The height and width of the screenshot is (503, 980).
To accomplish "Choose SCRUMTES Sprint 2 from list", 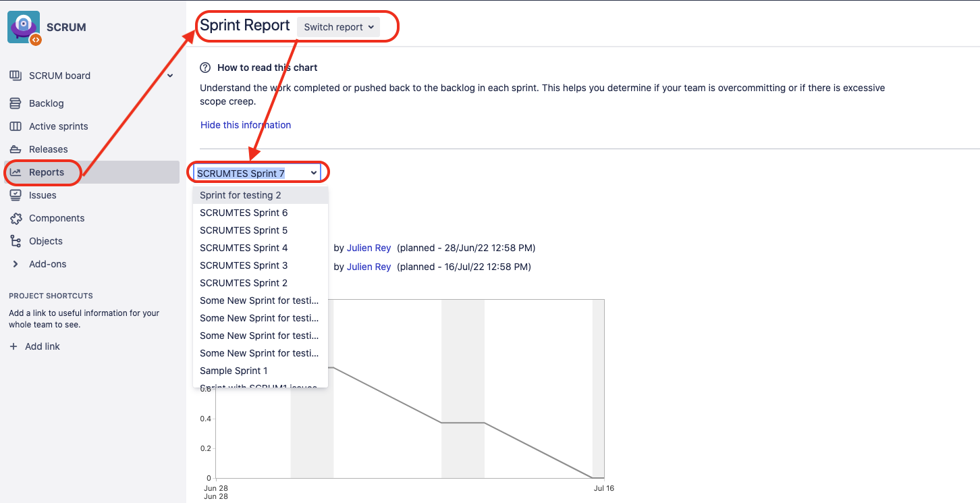I will click(261, 283).
